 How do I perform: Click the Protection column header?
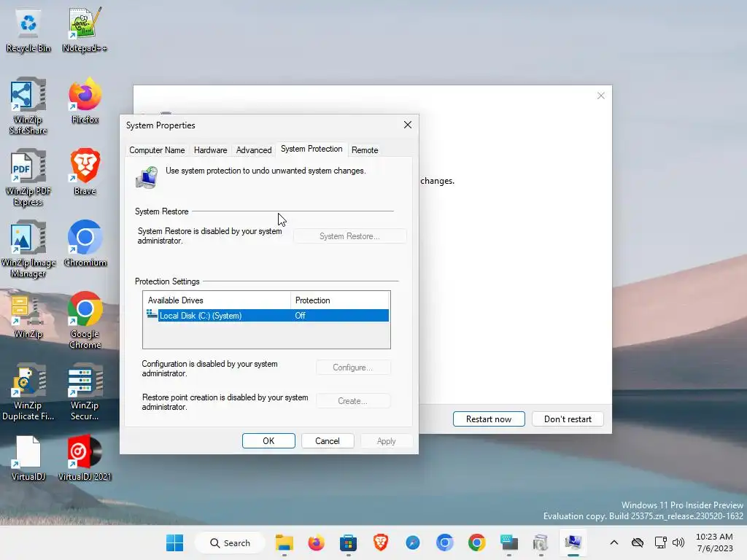340,300
